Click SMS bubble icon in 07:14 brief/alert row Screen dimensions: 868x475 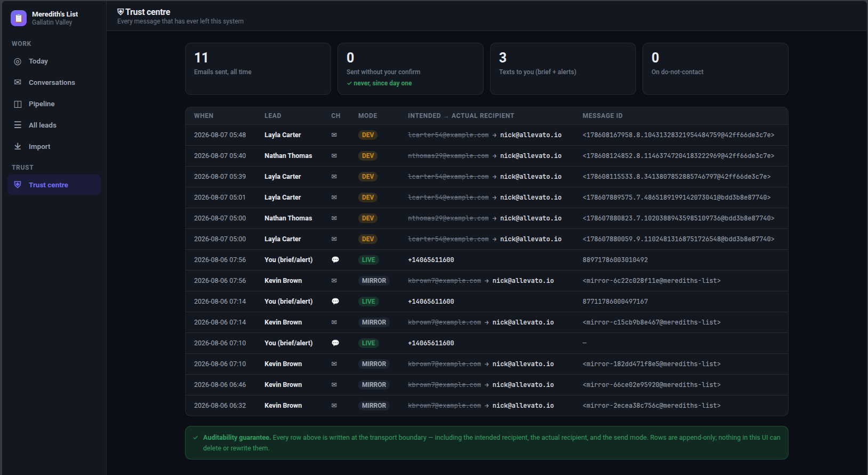pos(335,302)
